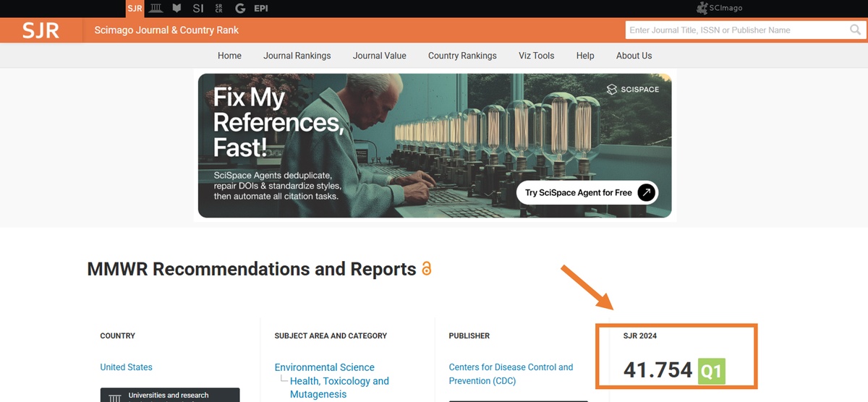Open the institutions rankings pillar icon

156,9
